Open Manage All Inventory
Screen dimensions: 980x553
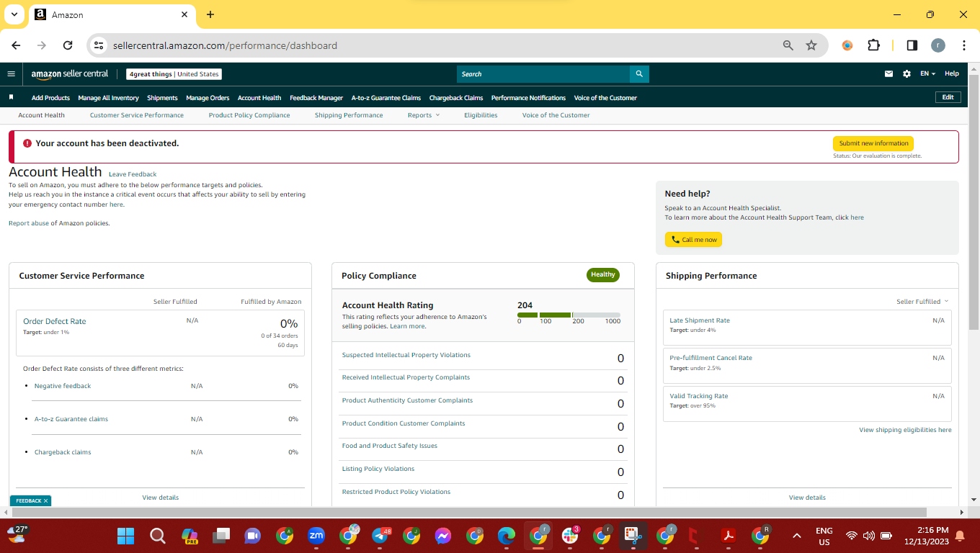pyautogui.click(x=108, y=98)
